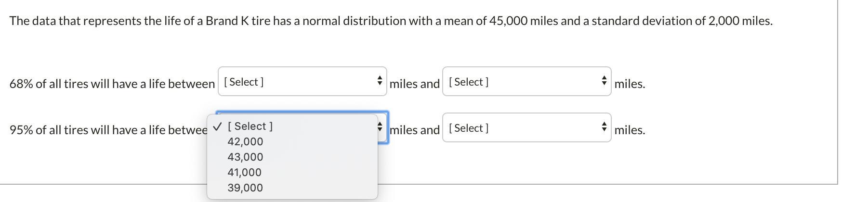Open the second dropdown in the 95% row
868x202 pixels.
[526, 128]
